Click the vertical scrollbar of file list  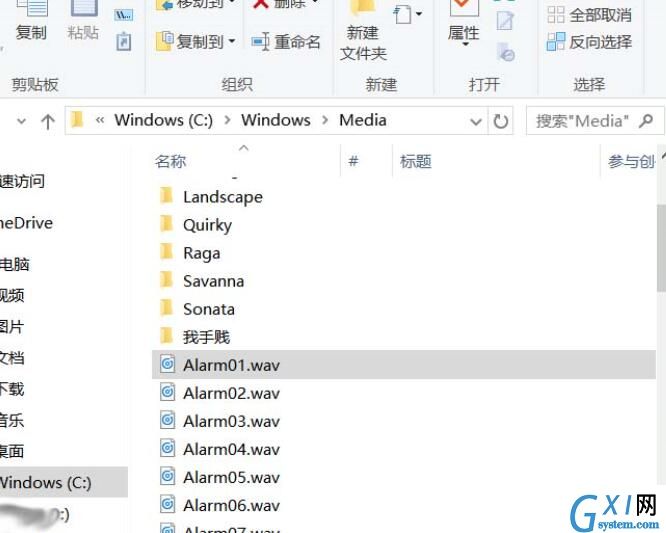point(661,248)
